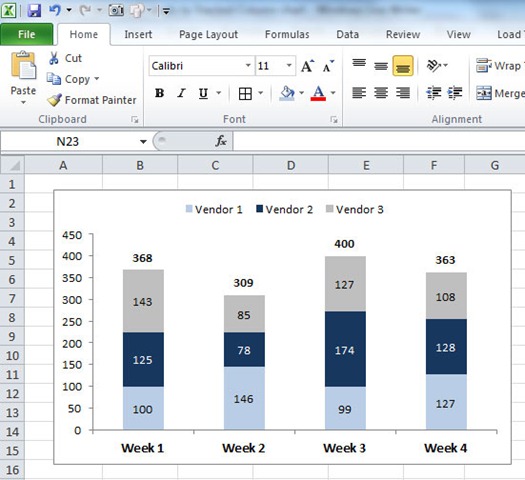This screenshot has width=525, height=480.
Task: Toggle the highlighted Bottom Align button
Action: coord(403,66)
